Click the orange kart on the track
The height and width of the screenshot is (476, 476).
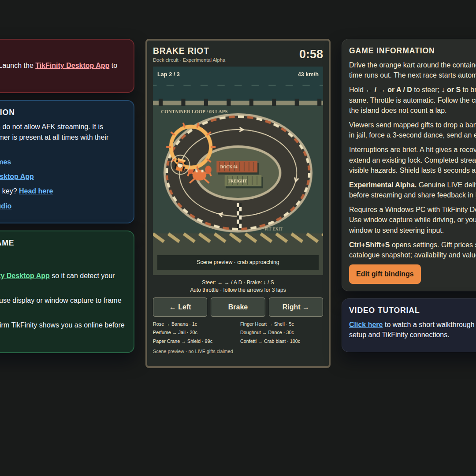point(180,165)
